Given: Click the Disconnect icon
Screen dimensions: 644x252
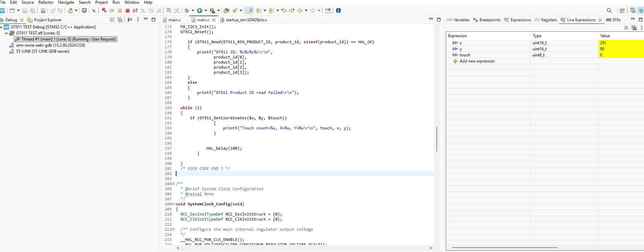Looking at the screenshot, I should 135,10.
